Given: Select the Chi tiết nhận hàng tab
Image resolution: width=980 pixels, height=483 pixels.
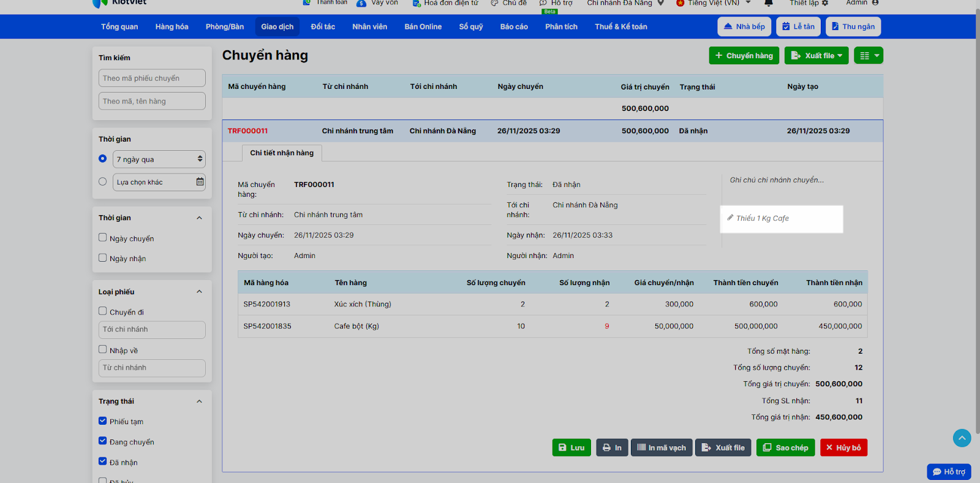Looking at the screenshot, I should point(282,153).
